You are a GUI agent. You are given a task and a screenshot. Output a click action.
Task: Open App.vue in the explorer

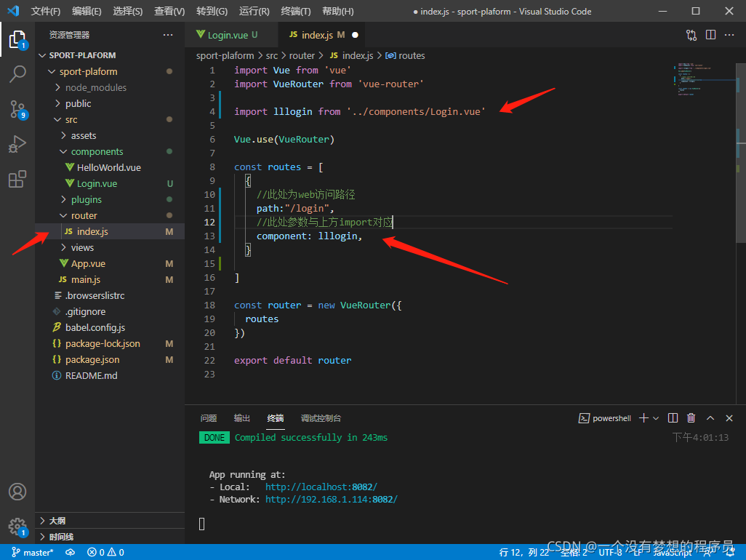88,263
